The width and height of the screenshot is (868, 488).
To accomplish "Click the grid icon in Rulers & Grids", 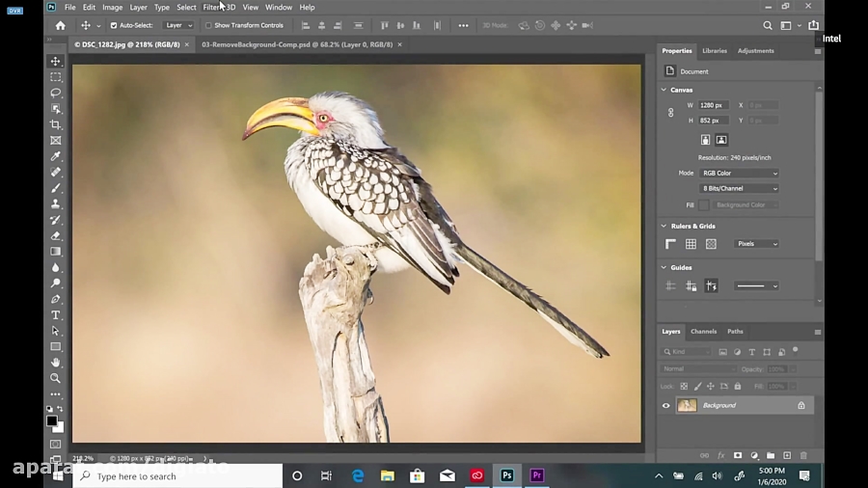I will [691, 244].
